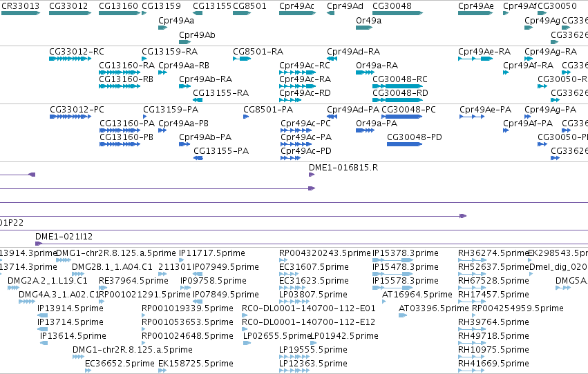Click protein CG30048-PC
Screen dimensions: 588x374
click(409, 110)
